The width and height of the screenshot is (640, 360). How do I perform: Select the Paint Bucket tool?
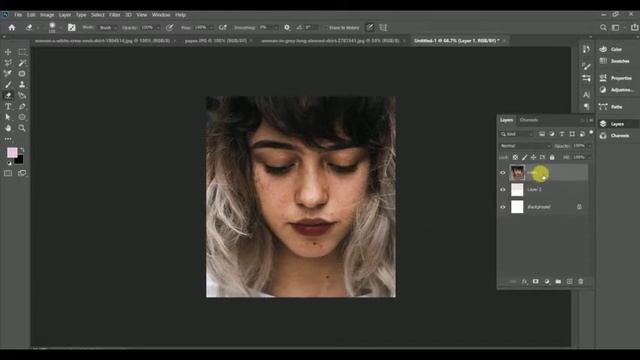click(22, 96)
